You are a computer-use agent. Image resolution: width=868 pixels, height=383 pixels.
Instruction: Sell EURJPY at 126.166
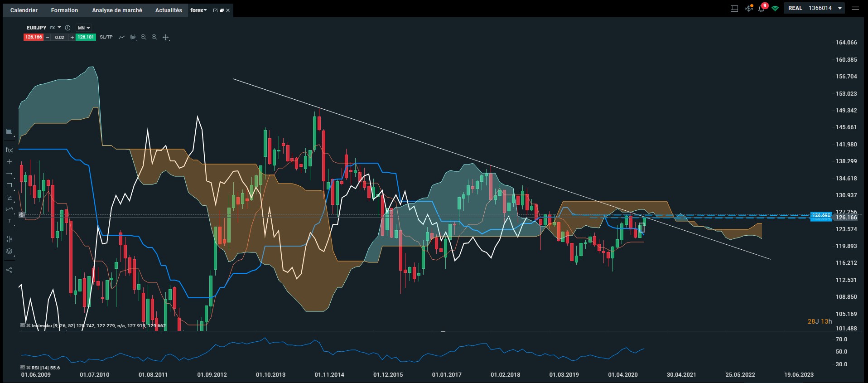coord(34,37)
